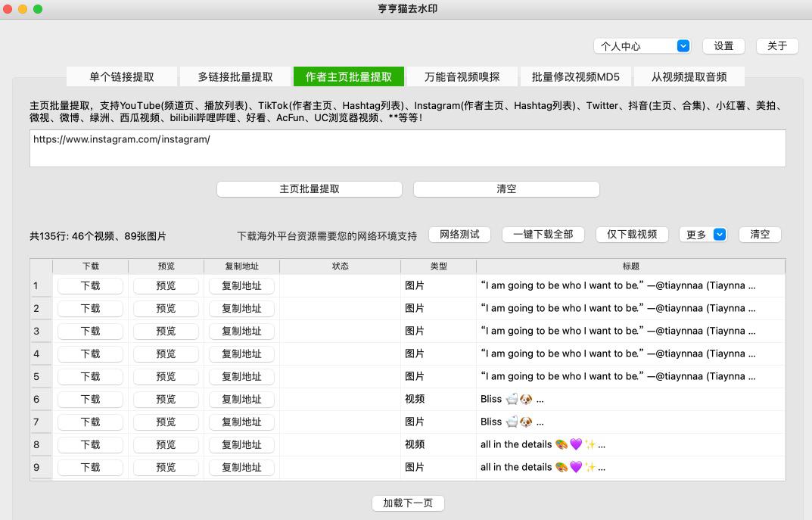This screenshot has height=520, width=812.
Task: Click 预览 in row 9
Action: pyautogui.click(x=166, y=469)
